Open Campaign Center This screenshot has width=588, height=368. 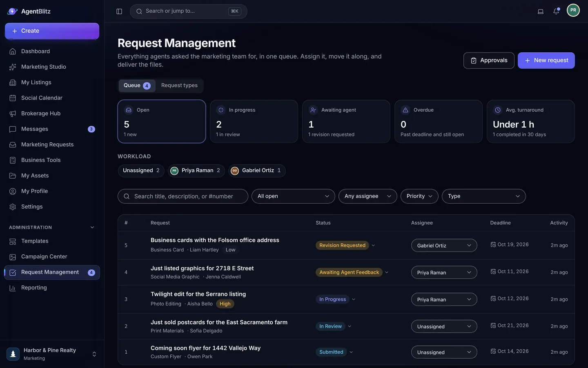coord(52,257)
